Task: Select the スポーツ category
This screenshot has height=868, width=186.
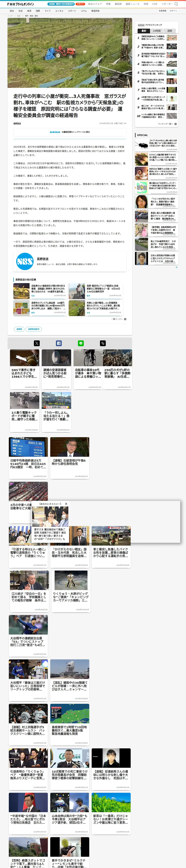Action: point(72,11)
